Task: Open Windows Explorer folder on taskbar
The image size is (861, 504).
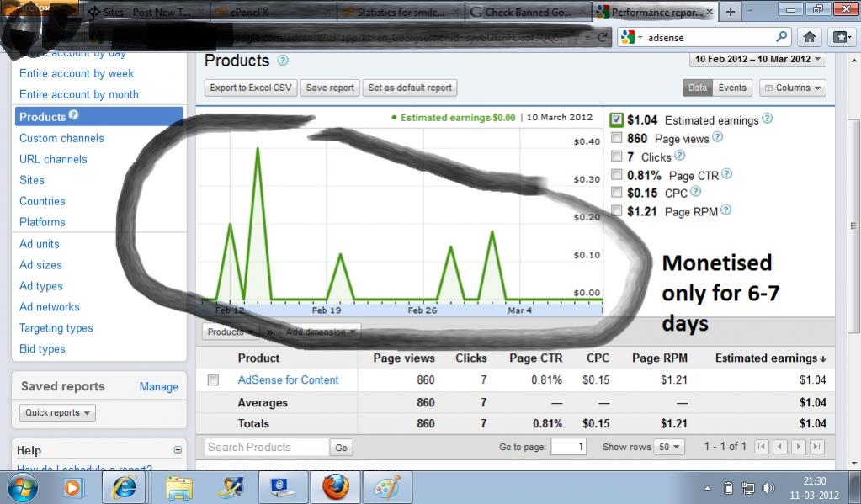Action: coord(179,487)
